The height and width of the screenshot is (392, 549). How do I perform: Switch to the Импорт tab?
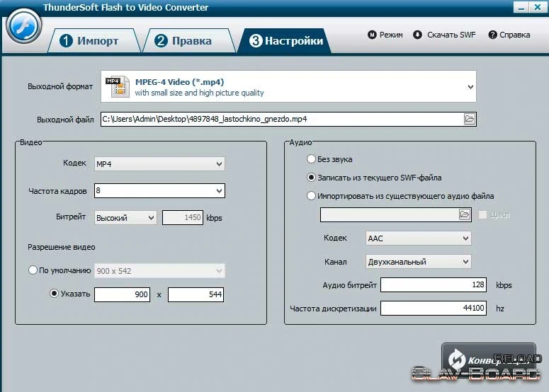coord(94,41)
